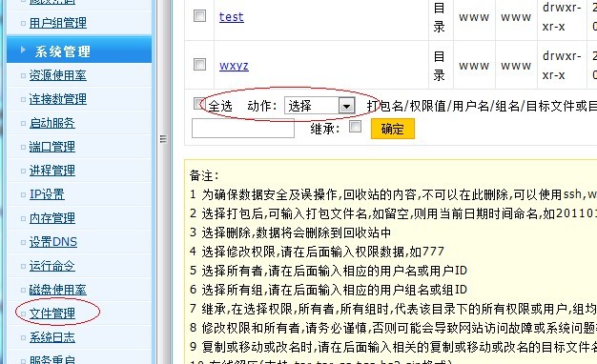Go to 进程管理 in sidebar
597x364 pixels.
pos(52,171)
